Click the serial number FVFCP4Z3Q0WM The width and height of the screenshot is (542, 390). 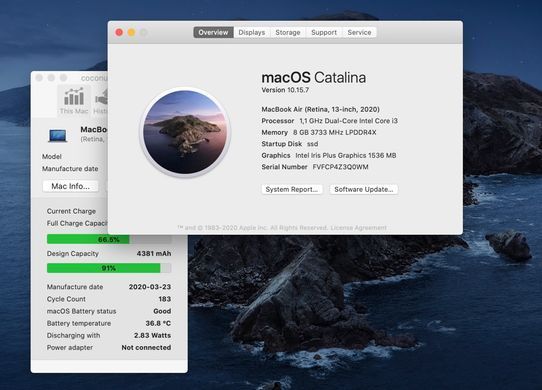coord(340,167)
